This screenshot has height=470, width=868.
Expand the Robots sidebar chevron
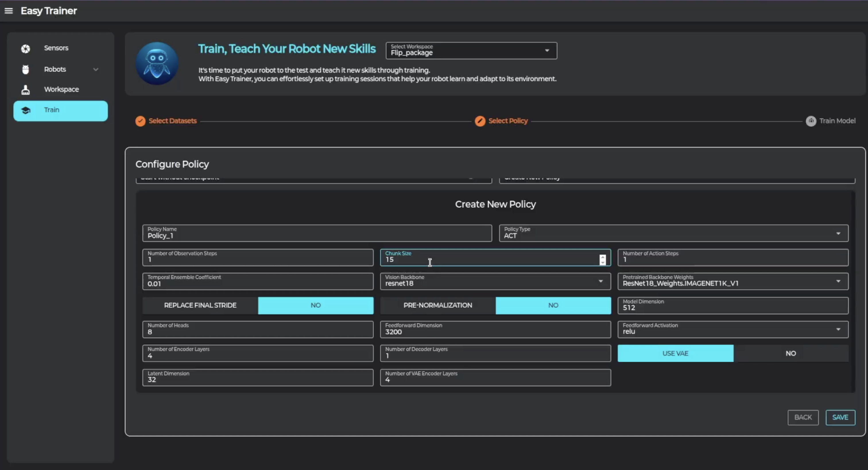tap(96, 70)
